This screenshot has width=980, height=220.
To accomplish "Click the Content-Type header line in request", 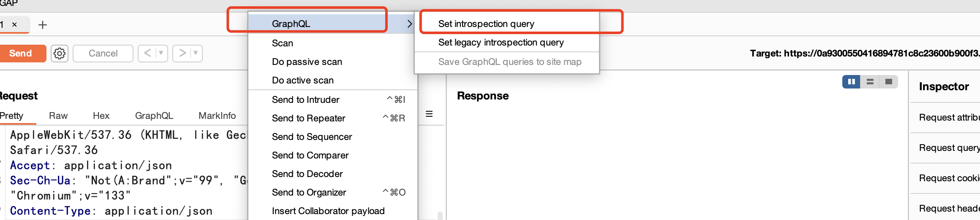I will (111, 211).
